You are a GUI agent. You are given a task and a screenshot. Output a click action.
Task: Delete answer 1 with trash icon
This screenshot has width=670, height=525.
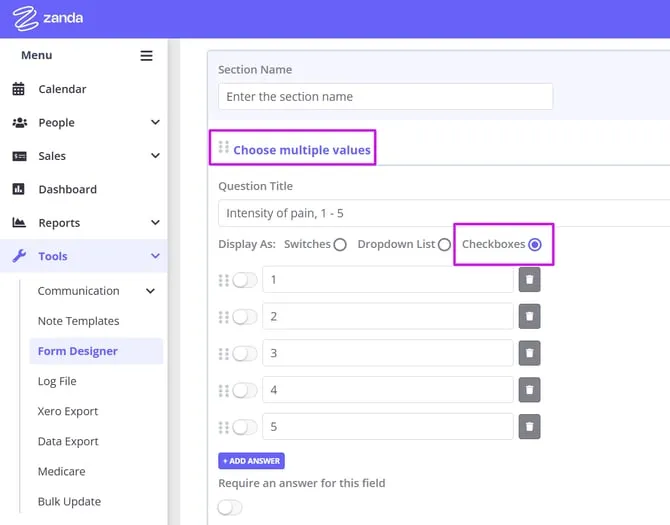[x=529, y=279]
